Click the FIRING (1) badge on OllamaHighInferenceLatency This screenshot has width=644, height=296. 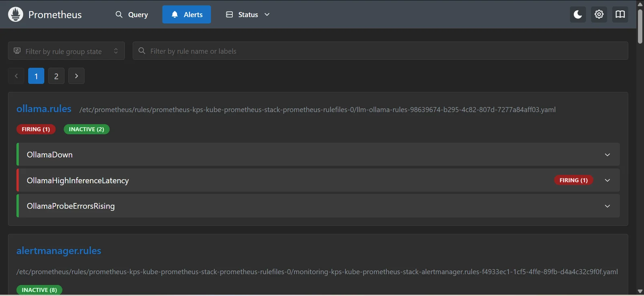click(x=574, y=180)
